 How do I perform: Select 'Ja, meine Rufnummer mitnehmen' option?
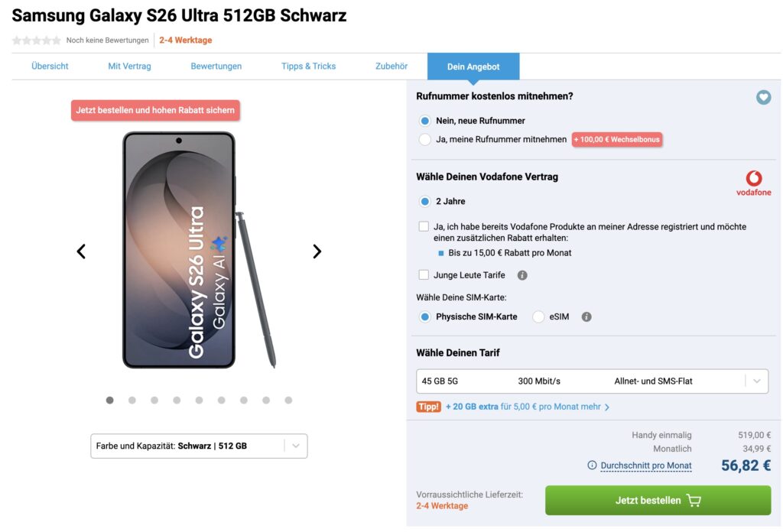click(x=425, y=139)
